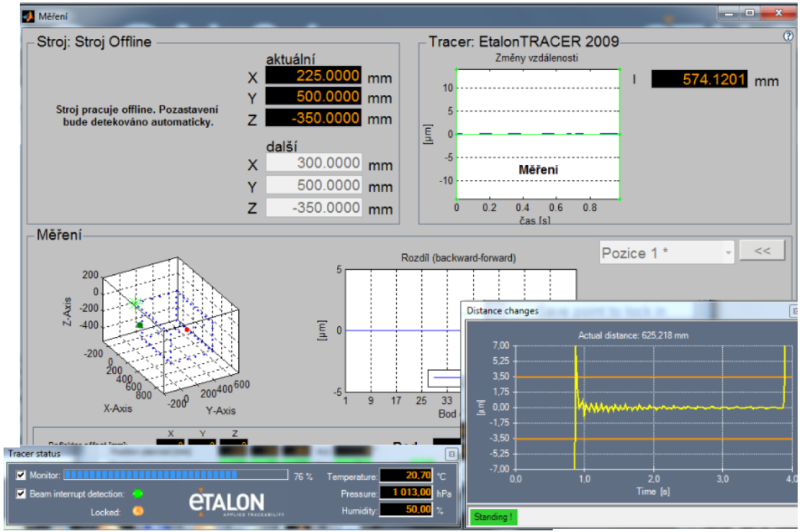Click the 76 % monitor value

(302, 477)
